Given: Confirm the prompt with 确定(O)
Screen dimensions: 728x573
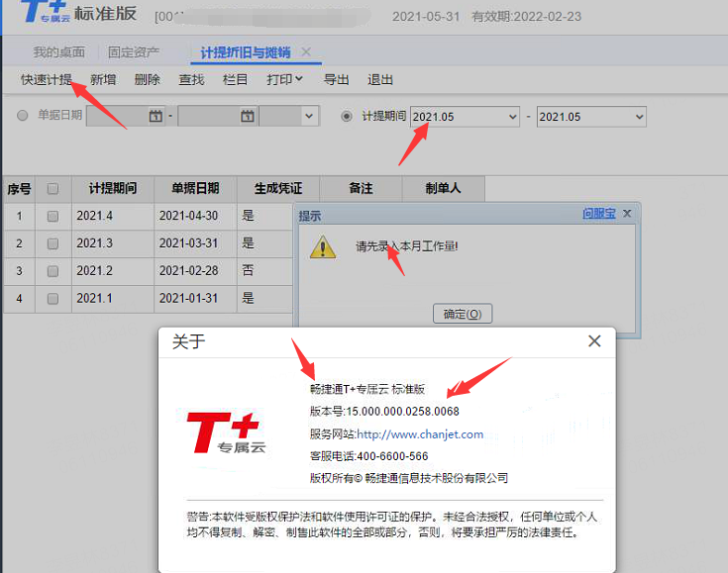Looking at the screenshot, I should (463, 314).
